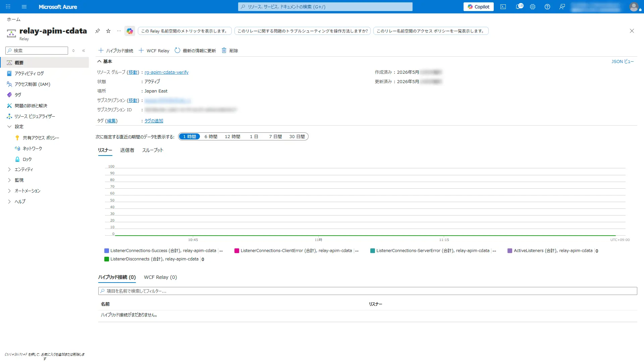644x362 pixels.
Task: Click the trash delete icon
Action: point(224,51)
